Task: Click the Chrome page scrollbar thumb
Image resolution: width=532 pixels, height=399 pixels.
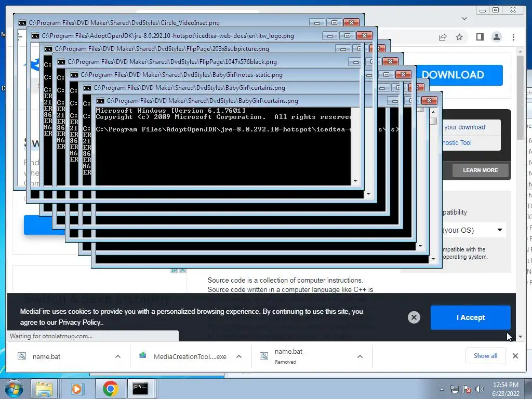Action: click(x=520, y=97)
